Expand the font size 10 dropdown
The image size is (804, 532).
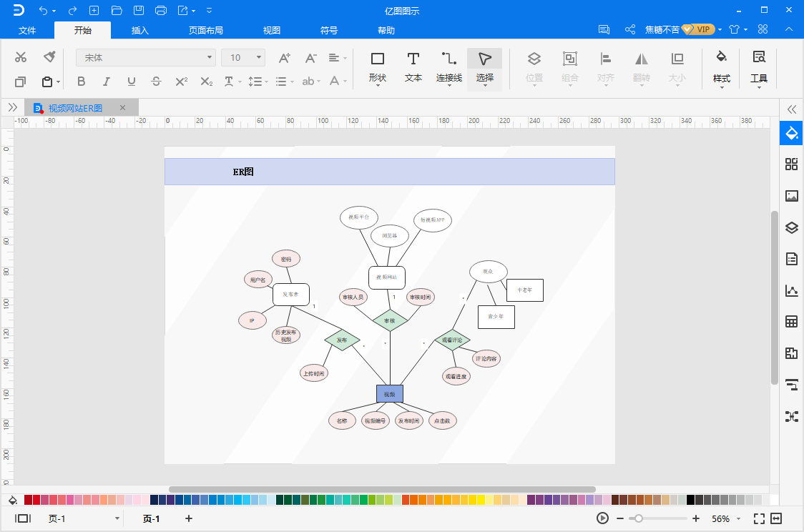coord(258,57)
